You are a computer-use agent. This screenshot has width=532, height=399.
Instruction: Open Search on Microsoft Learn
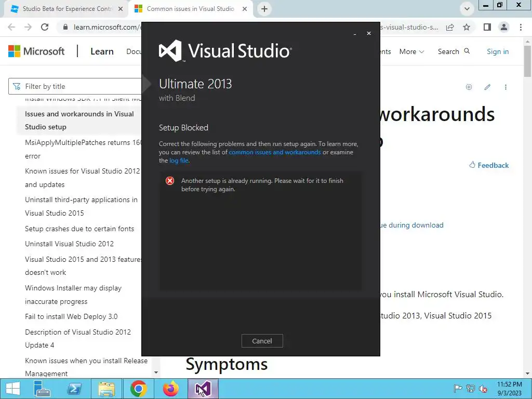454,51
